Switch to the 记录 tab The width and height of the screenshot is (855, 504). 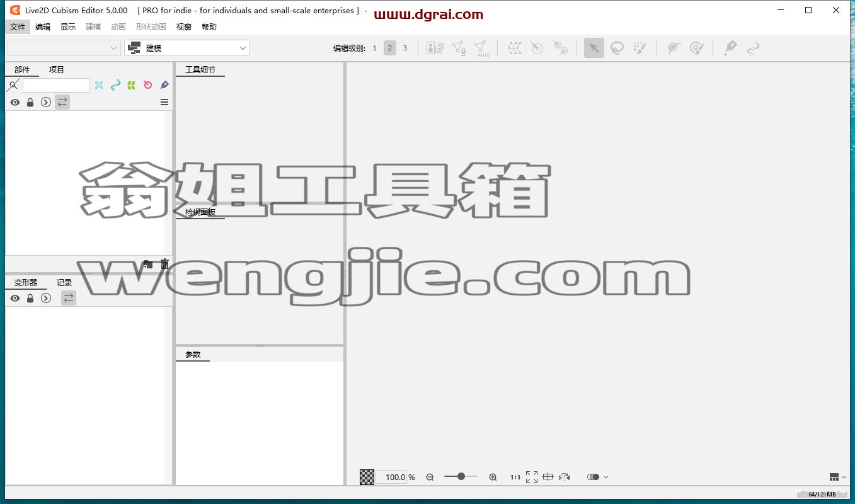64,282
